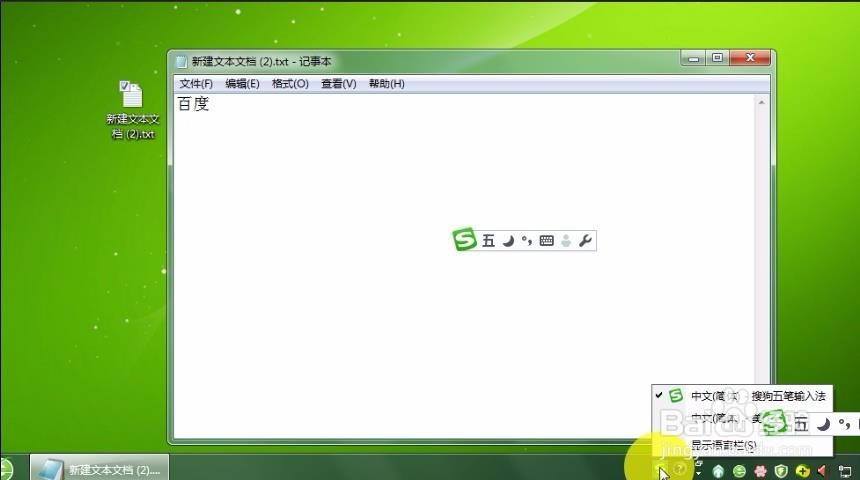Image resolution: width=860 pixels, height=480 pixels.
Task: Click the volume speaker tray icon
Action: [822, 471]
